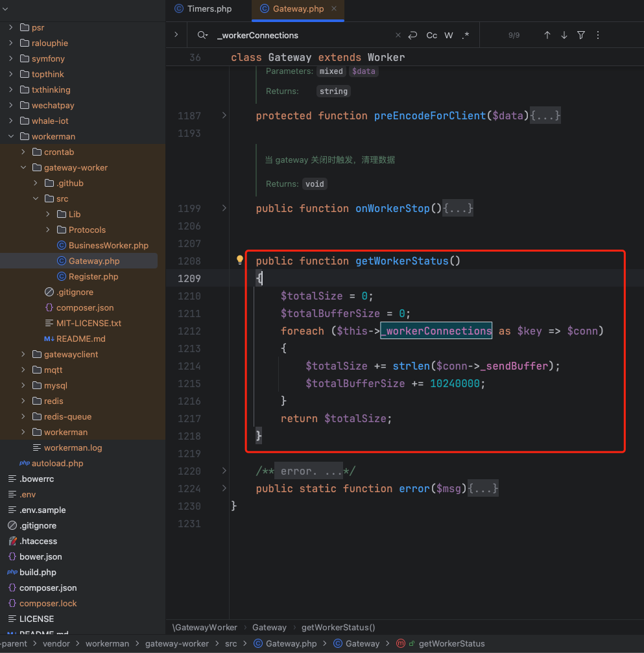Collapse the gateway-worker folder
This screenshot has height=653, width=644.
point(24,167)
